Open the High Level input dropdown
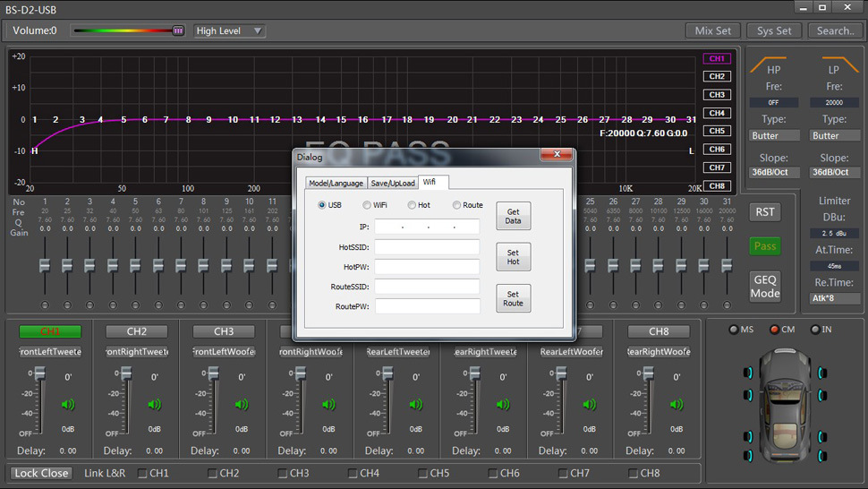The image size is (868, 489). (x=229, y=30)
